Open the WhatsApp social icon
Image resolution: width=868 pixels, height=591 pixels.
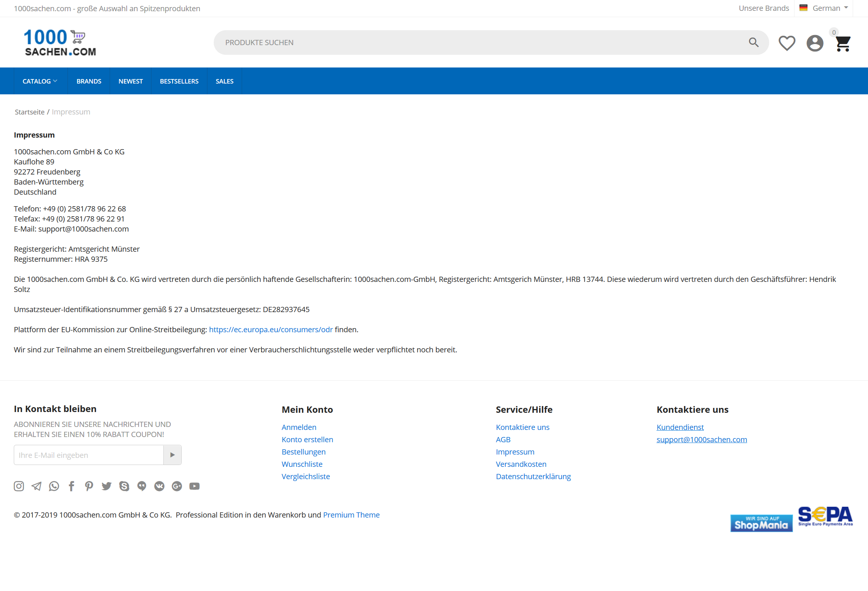point(54,486)
